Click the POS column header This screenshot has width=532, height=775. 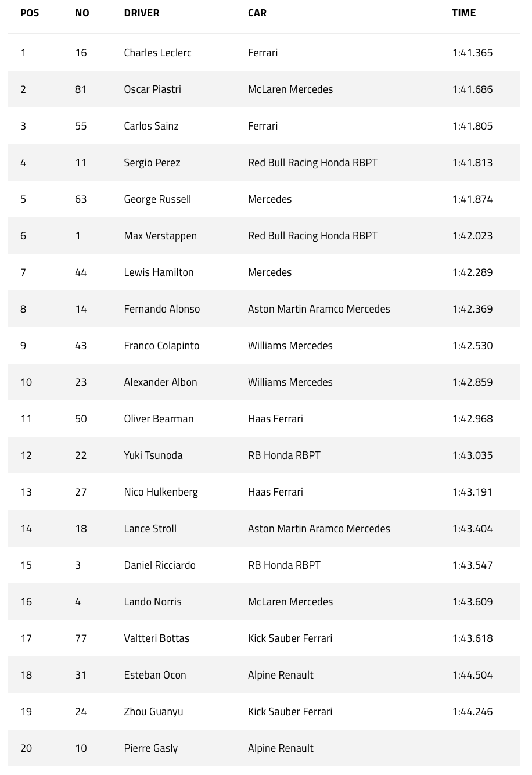point(30,13)
